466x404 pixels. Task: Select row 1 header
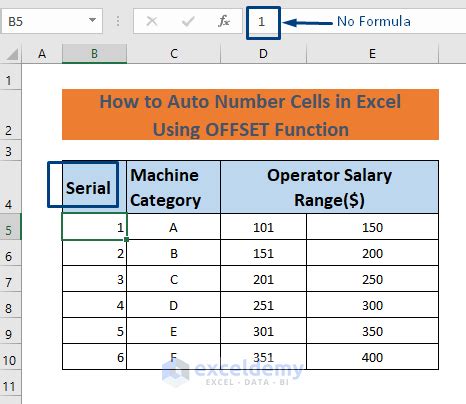[10, 77]
